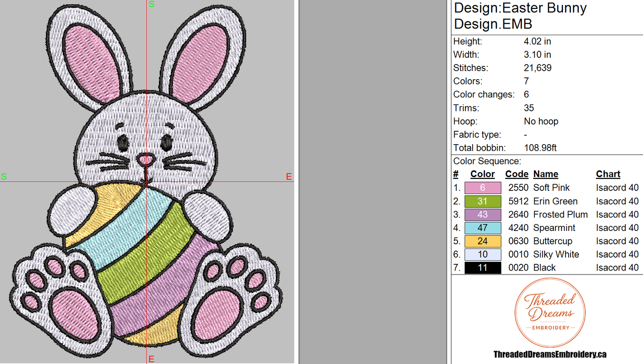Image resolution: width=643 pixels, height=364 pixels.
Task: Click the Color changes value '6'
Action: click(x=526, y=95)
